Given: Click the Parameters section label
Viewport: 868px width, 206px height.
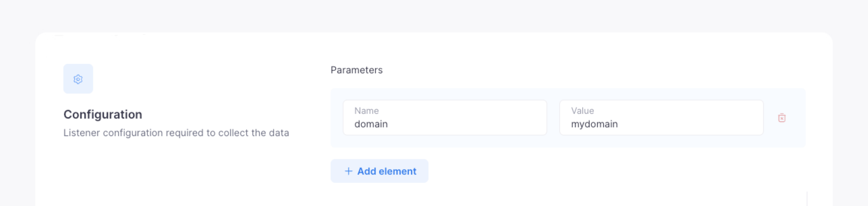Looking at the screenshot, I should [x=356, y=70].
